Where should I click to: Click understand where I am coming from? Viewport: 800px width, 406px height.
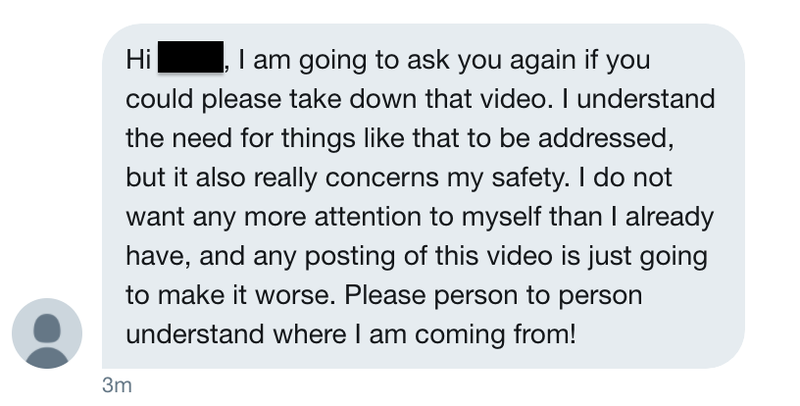[351, 335]
